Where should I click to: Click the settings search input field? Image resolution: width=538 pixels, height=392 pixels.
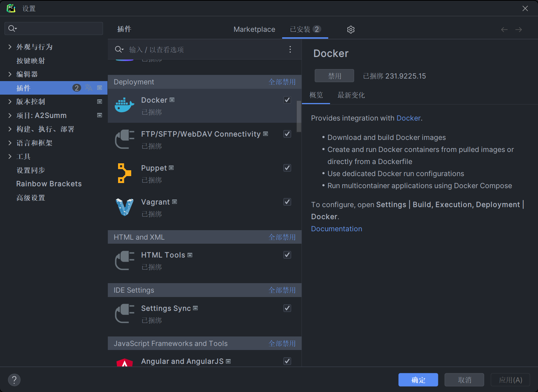coord(54,28)
